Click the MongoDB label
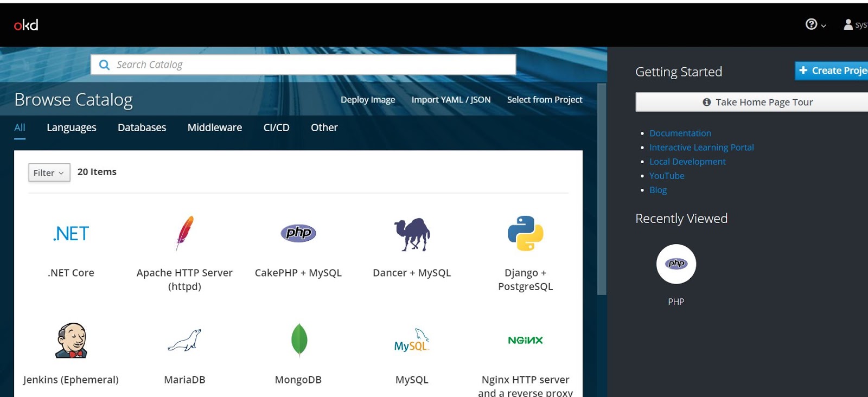This screenshot has width=868, height=397. [298, 380]
